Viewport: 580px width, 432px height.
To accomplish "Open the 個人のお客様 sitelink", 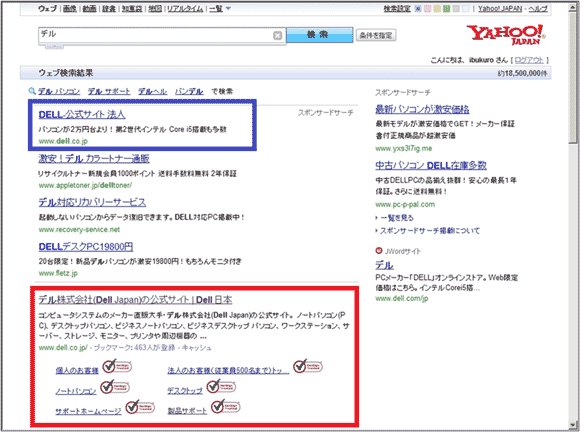I will pos(77,370).
